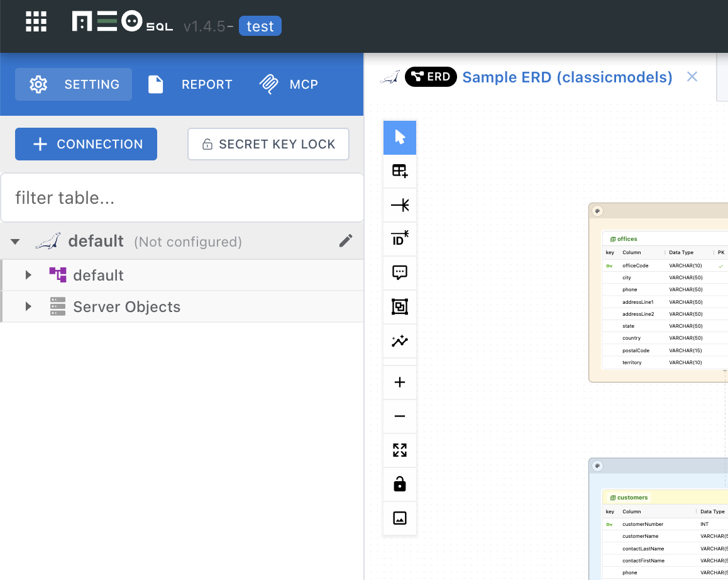Screen dimensions: 728x580
Task: Select the group area tool
Action: tap(400, 307)
